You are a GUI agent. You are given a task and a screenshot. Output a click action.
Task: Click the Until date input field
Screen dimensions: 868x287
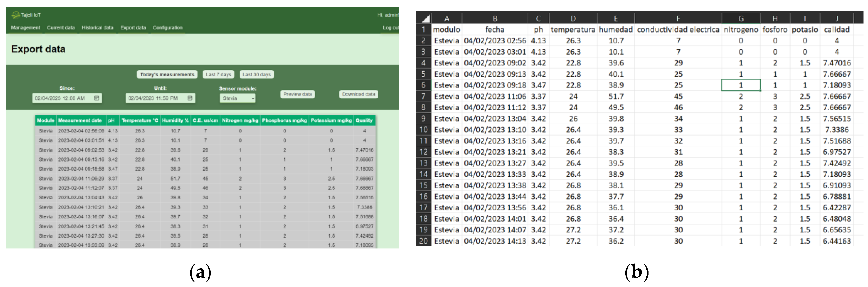(153, 98)
